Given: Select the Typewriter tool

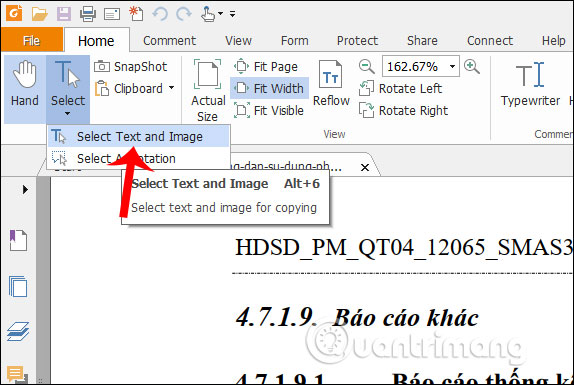Looking at the screenshot, I should (530, 85).
